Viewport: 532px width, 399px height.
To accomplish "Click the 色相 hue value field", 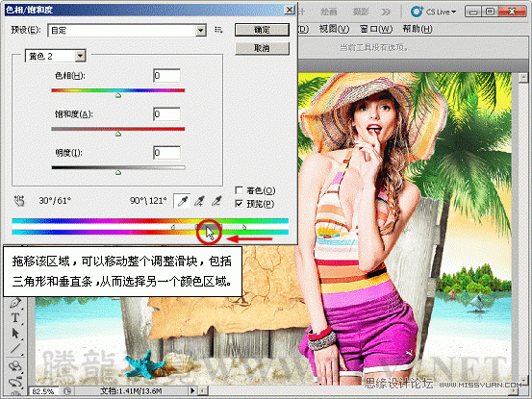I will tap(166, 75).
